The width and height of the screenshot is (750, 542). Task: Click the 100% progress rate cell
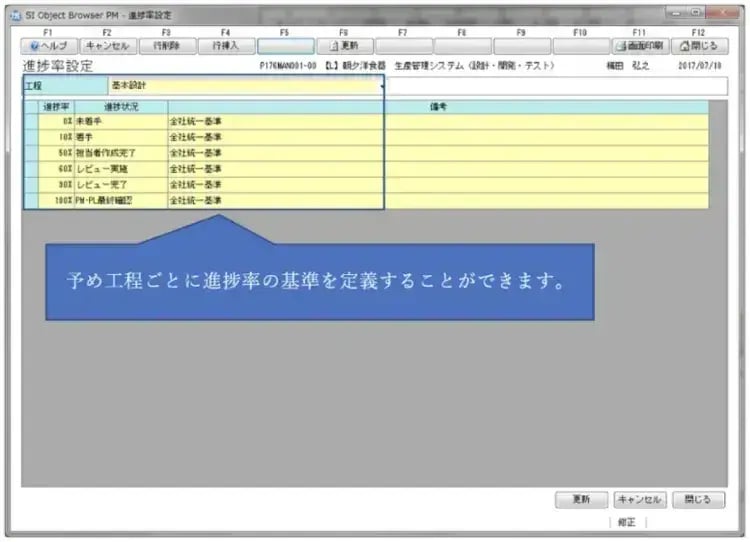(58, 201)
